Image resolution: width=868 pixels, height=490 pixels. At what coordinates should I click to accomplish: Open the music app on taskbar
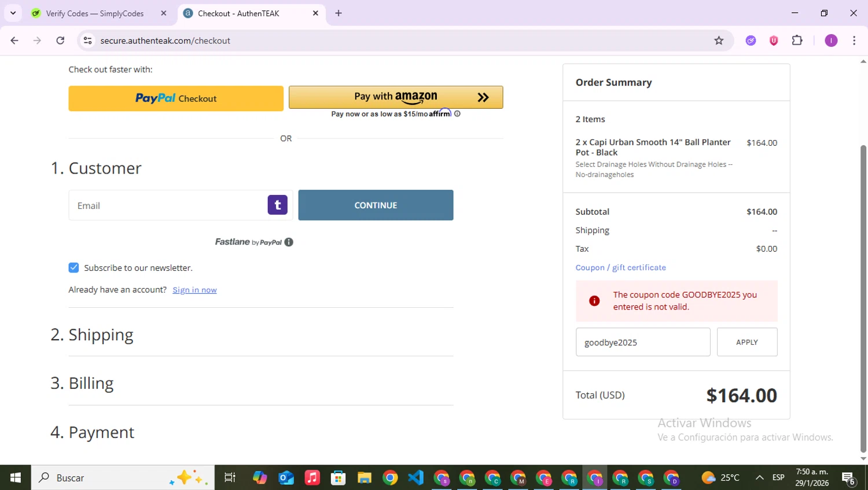pyautogui.click(x=312, y=478)
